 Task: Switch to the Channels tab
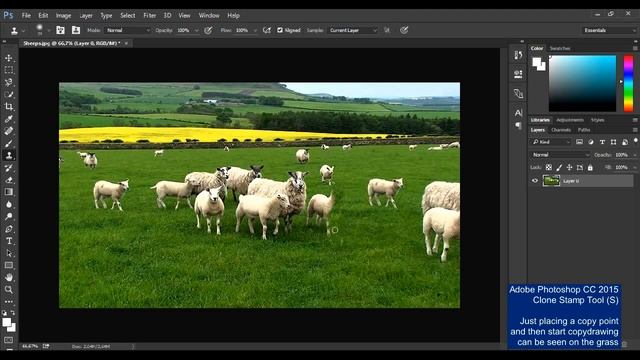[x=561, y=130]
